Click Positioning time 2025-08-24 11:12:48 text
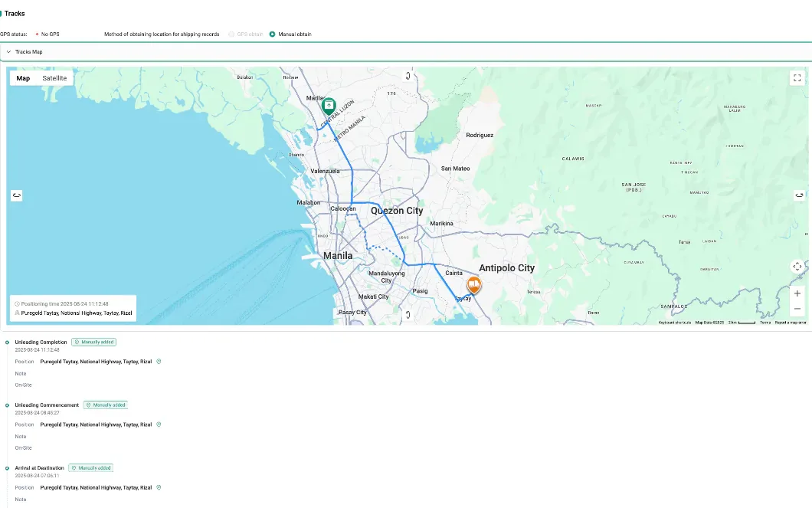Image resolution: width=812 pixels, height=508 pixels. tap(65, 304)
